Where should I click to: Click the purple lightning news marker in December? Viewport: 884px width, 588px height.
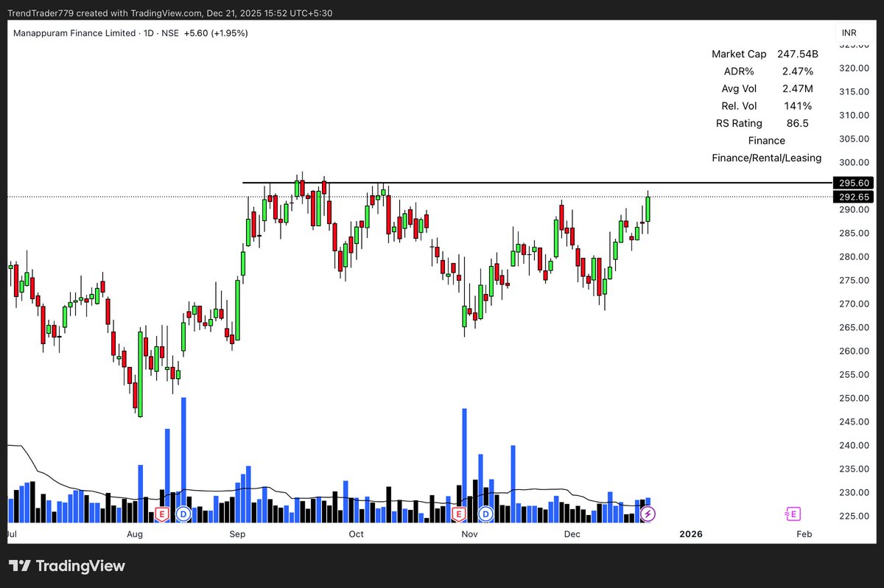click(x=648, y=514)
